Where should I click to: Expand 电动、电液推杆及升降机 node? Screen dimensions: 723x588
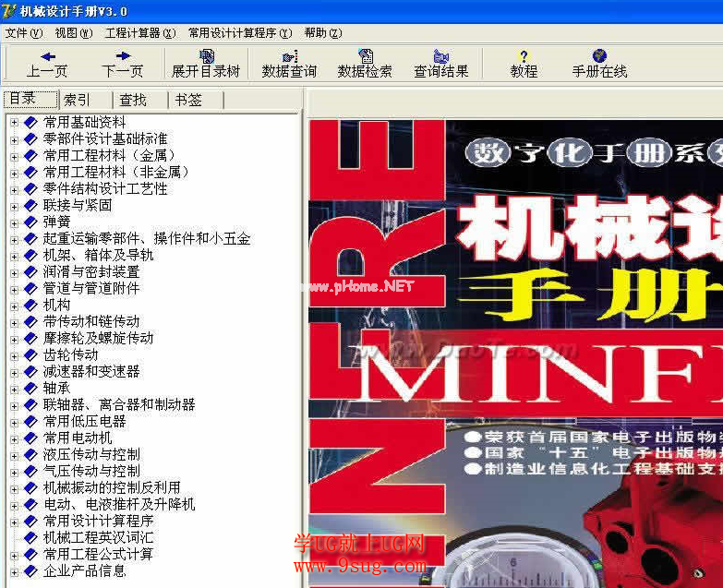coord(14,504)
